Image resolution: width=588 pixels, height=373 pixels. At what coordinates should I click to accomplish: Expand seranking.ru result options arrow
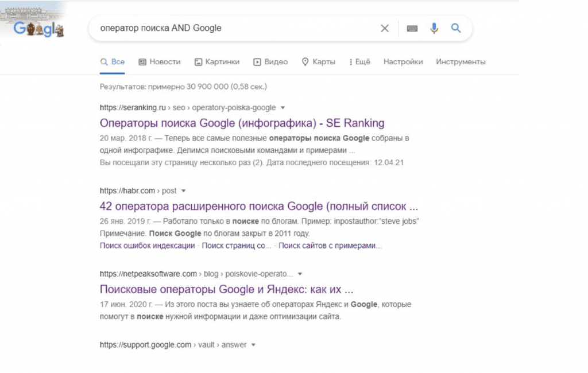coord(283,108)
